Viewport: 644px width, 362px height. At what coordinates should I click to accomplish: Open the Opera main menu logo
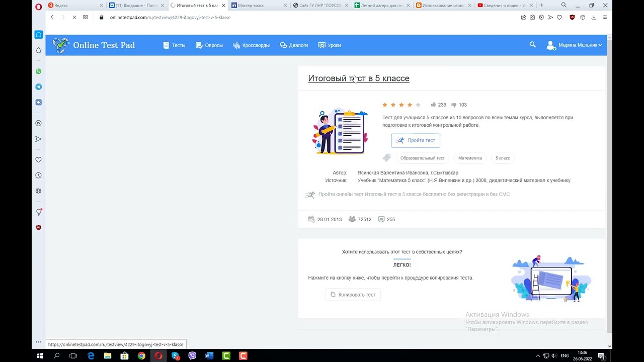(x=39, y=6)
